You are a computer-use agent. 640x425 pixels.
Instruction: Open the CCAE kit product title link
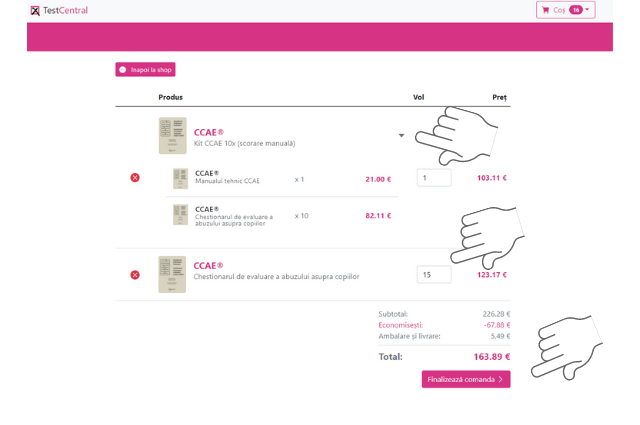coord(208,131)
